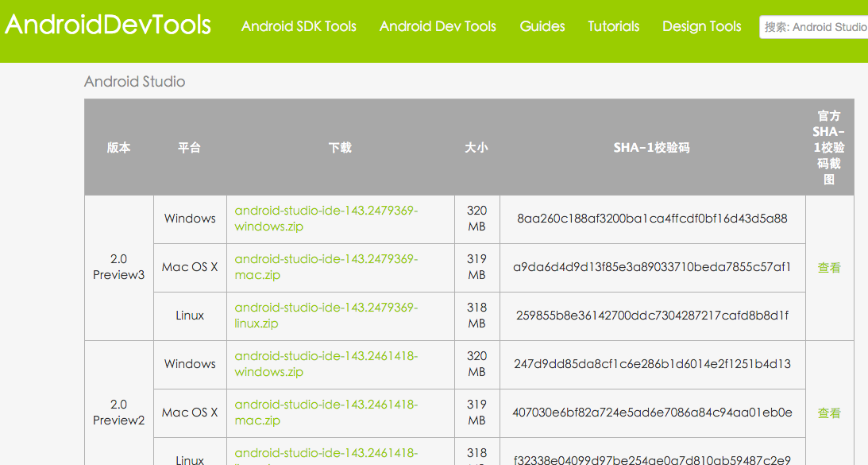Open the Tutorials menu item
The width and height of the screenshot is (868, 465).
tap(613, 26)
